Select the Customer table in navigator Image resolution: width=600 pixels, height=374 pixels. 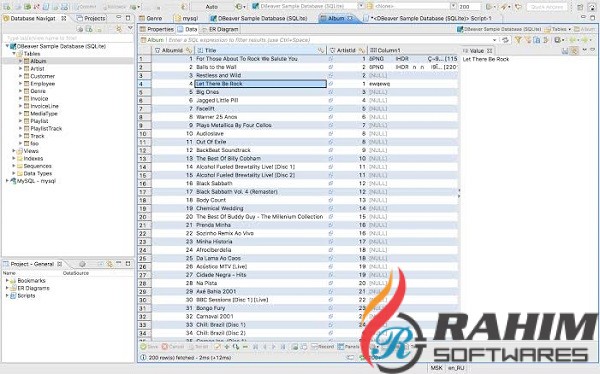(42, 76)
